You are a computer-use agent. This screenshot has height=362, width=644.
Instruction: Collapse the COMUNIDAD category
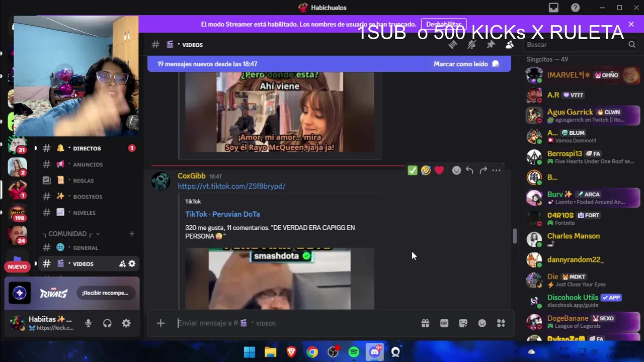[x=70, y=234]
